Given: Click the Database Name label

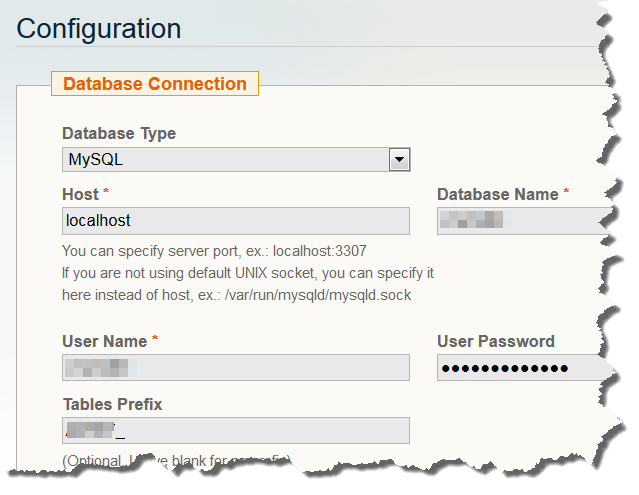Looking at the screenshot, I should pyautogui.click(x=497, y=194).
